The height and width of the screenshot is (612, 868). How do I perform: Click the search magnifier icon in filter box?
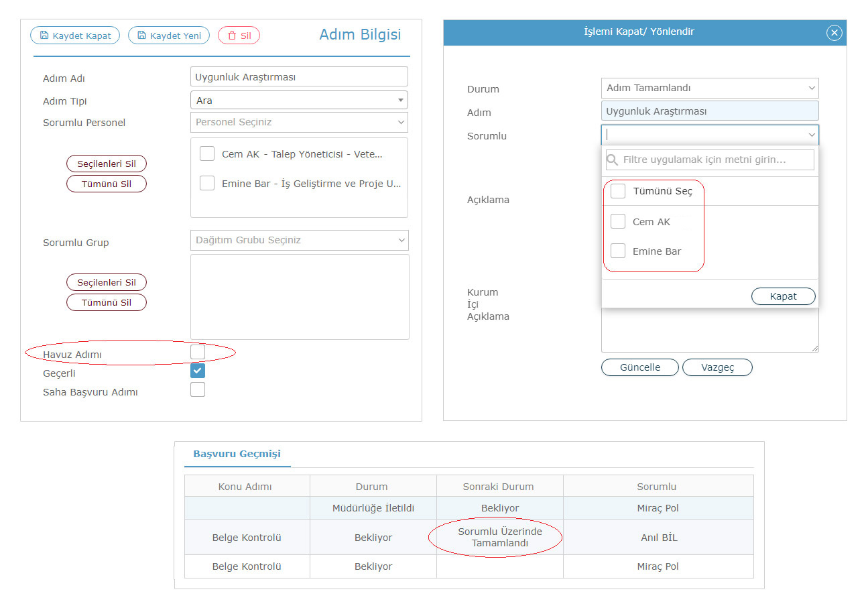pyautogui.click(x=612, y=160)
